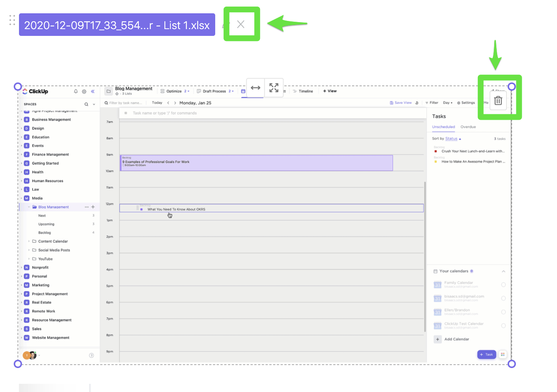This screenshot has width=557, height=392.
Task: Grab the drag handle beside the attachment
Action: [x=12, y=21]
